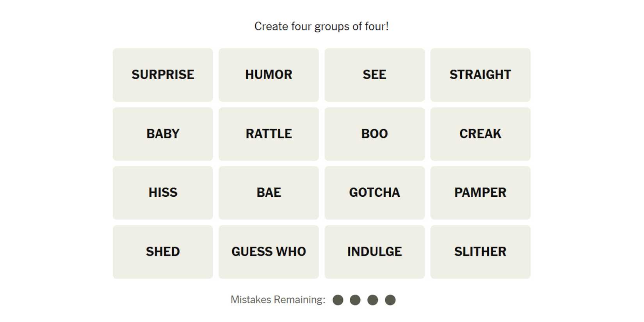
Task: Click the leftmost mistakes remaining dot
Action: click(x=338, y=300)
